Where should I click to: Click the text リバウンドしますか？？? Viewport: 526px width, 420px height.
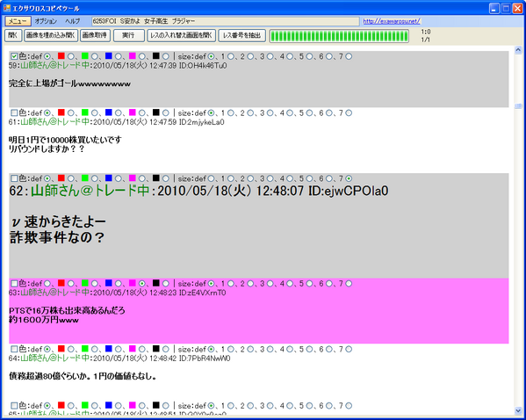coord(47,148)
